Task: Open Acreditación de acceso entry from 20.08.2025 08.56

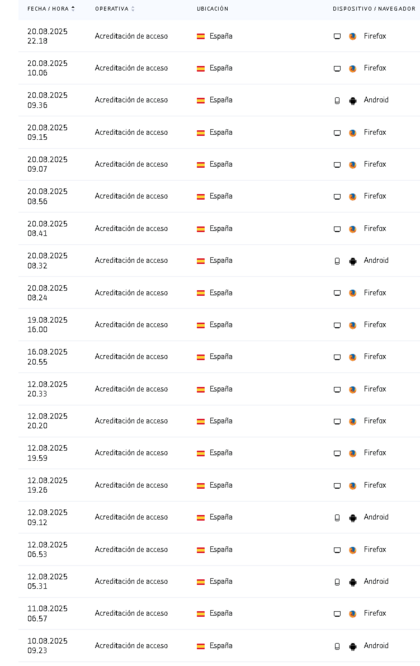Action: (131, 196)
